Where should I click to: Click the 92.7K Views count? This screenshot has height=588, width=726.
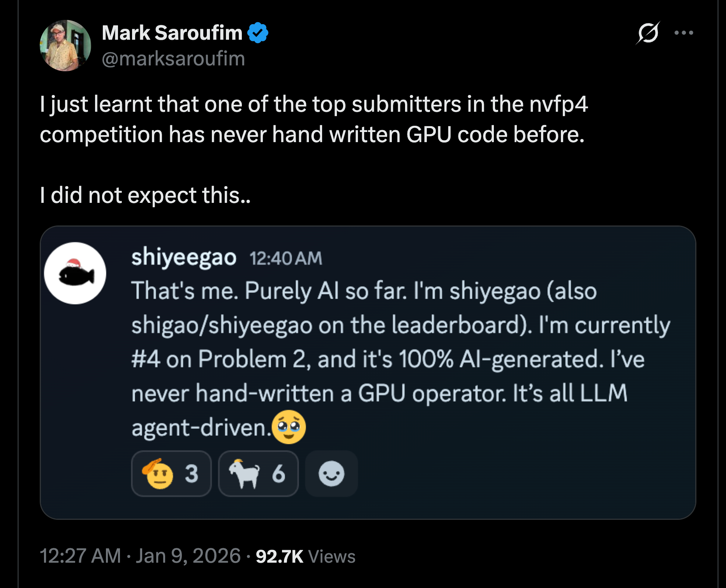pyautogui.click(x=305, y=556)
